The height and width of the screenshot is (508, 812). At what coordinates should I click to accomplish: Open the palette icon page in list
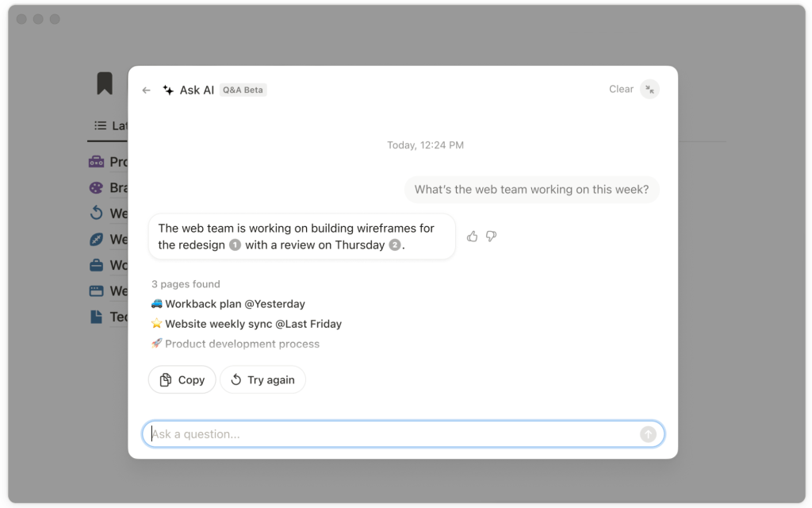coord(96,188)
